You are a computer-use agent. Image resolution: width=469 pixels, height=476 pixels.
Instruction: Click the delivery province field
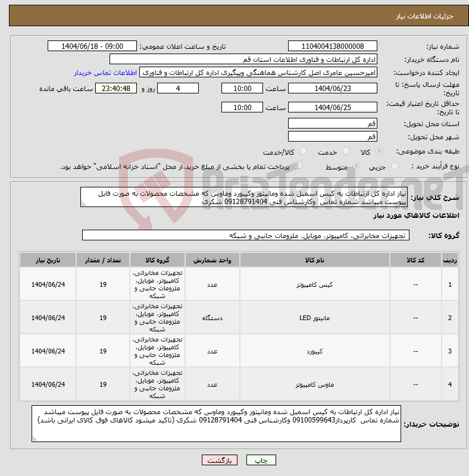[333, 123]
